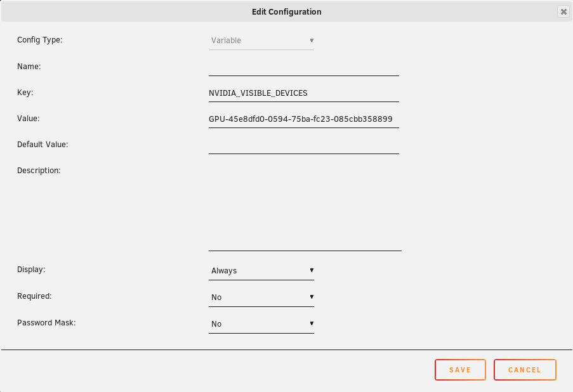This screenshot has height=392, width=573.
Task: Expand the Display dropdown showing Always
Action: (x=261, y=271)
